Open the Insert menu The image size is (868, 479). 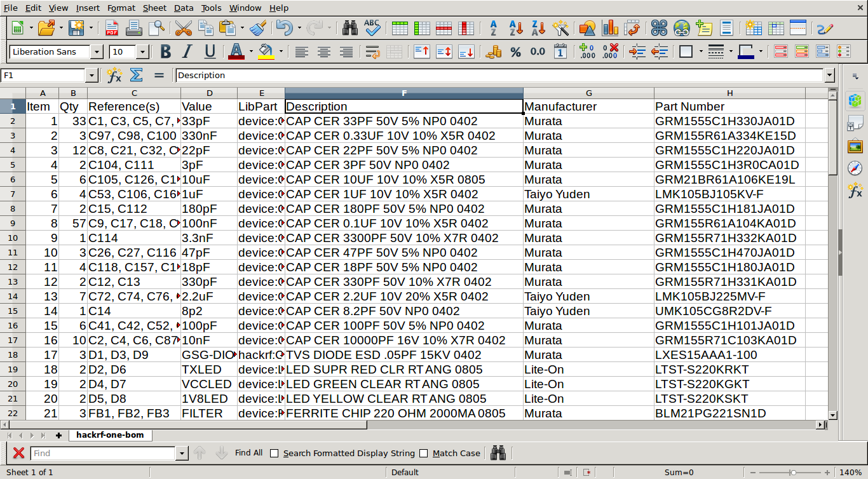pos(88,8)
